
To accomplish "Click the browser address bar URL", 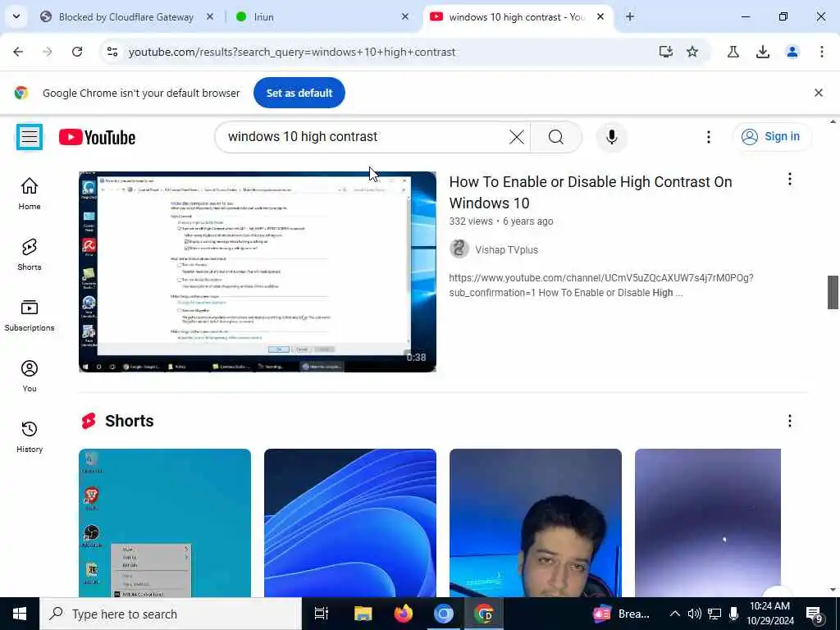I will click(292, 52).
